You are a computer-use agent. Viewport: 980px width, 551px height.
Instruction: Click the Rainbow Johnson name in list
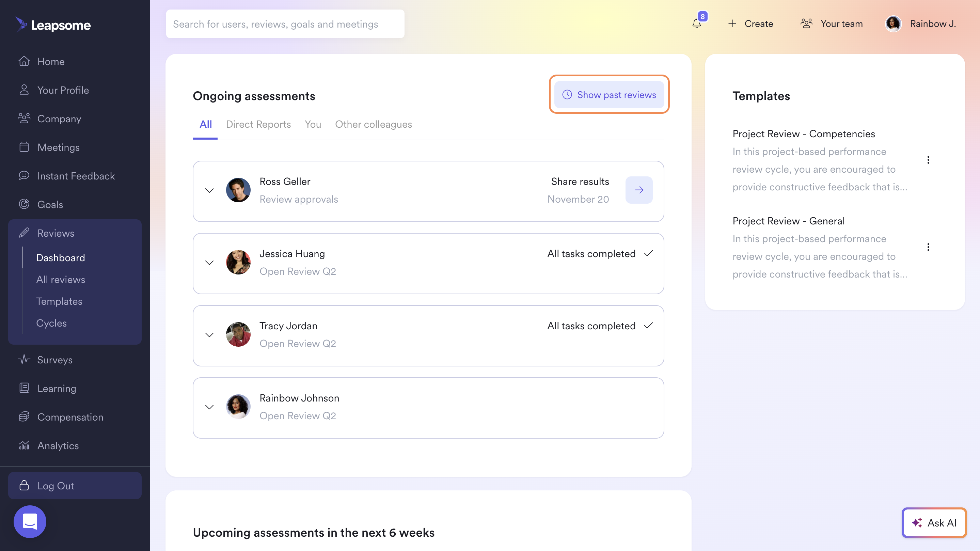pyautogui.click(x=299, y=398)
